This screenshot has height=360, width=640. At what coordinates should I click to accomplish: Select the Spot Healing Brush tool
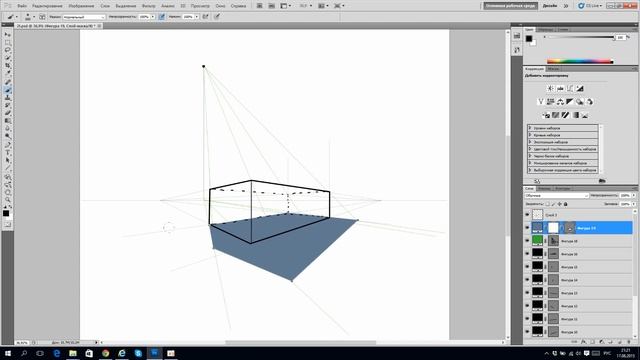tap(7, 82)
